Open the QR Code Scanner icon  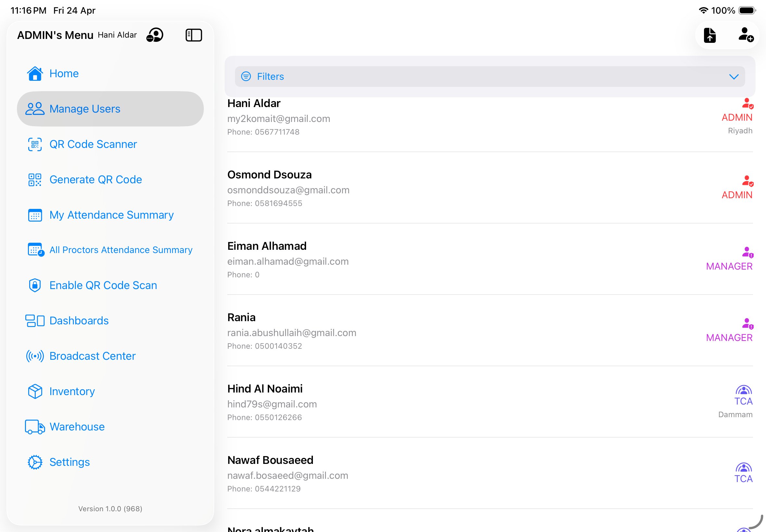(35, 144)
